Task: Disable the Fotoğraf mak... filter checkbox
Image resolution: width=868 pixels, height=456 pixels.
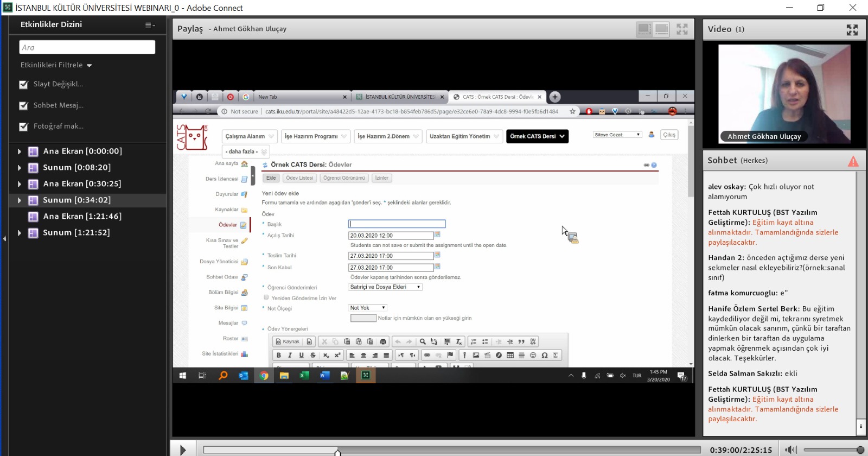Action: coord(23,126)
